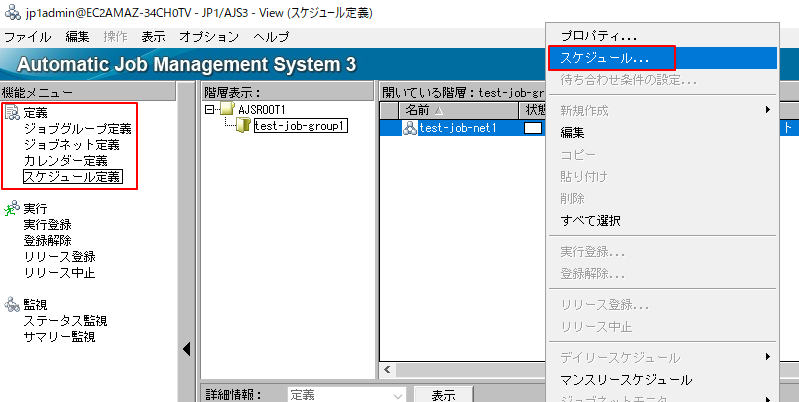The image size is (799, 402).
Task: Click the green running figure 実行 icon
Action: (11, 208)
